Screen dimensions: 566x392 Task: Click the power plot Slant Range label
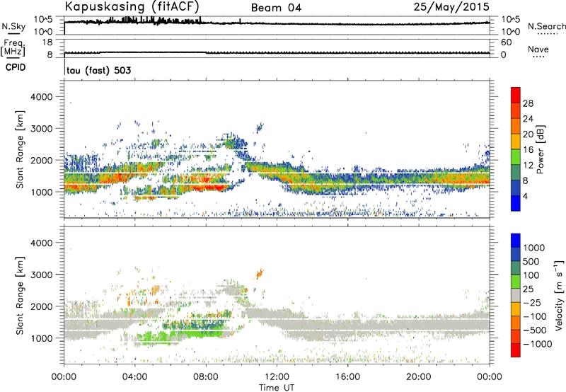(20, 149)
